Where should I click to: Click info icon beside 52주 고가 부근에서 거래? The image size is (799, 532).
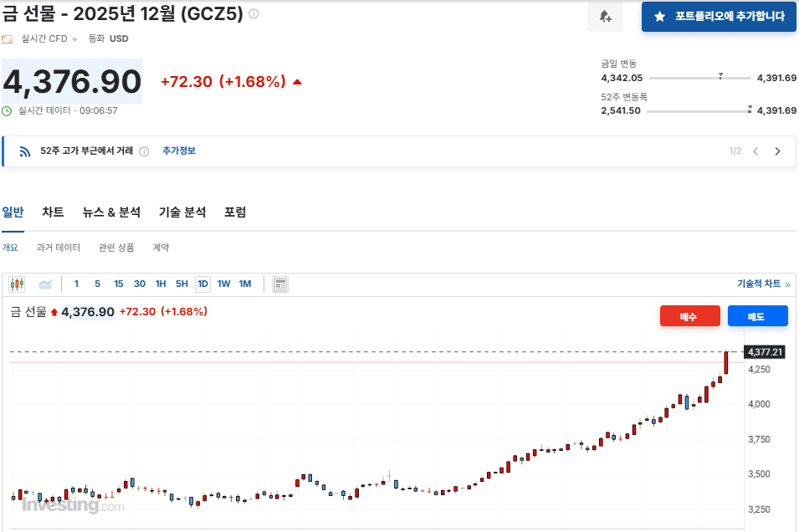point(144,151)
